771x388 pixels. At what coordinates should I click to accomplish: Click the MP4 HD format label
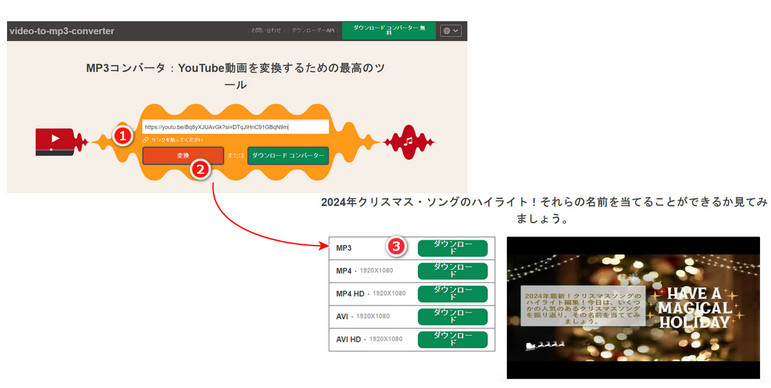coord(350,294)
